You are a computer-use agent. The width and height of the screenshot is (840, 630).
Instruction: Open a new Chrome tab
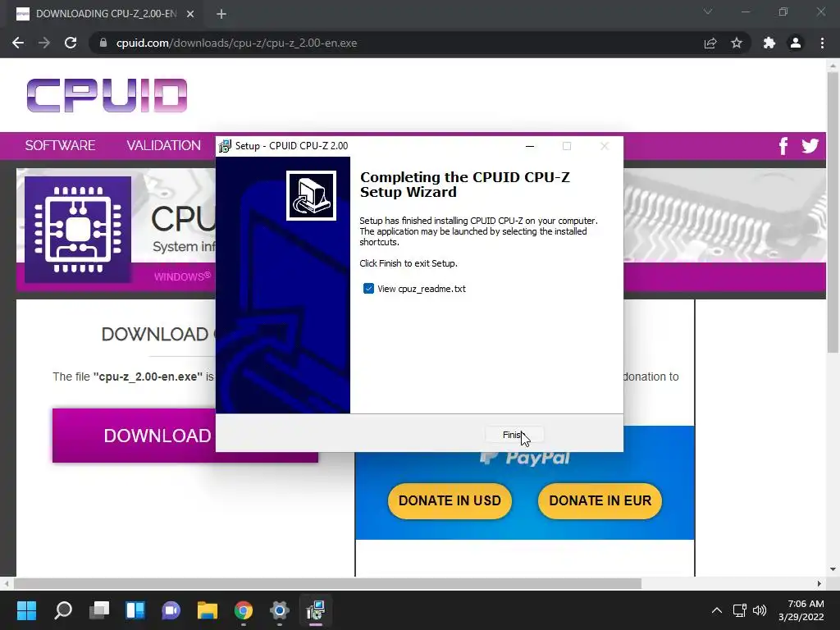point(221,14)
